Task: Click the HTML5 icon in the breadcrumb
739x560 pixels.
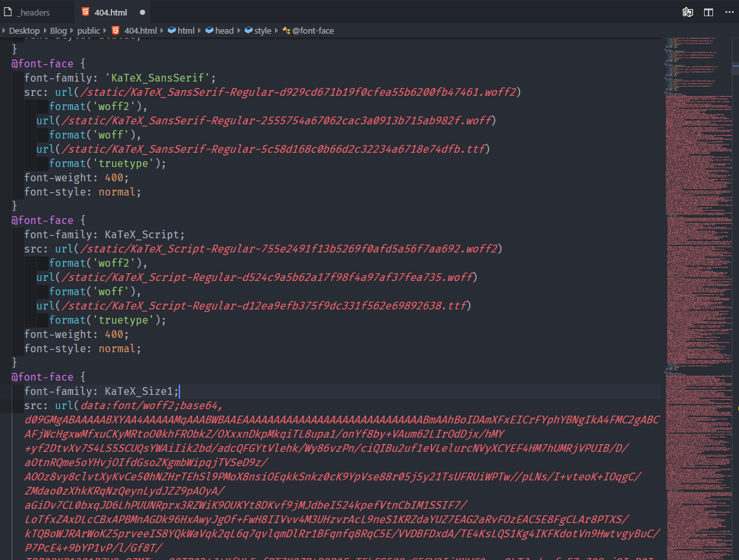Action: pos(115,30)
